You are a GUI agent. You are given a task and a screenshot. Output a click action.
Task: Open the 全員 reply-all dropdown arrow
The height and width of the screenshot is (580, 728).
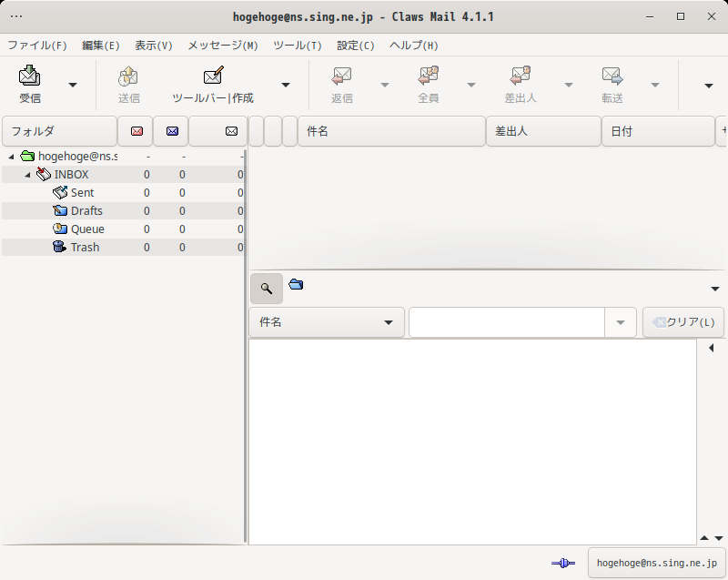tap(470, 85)
